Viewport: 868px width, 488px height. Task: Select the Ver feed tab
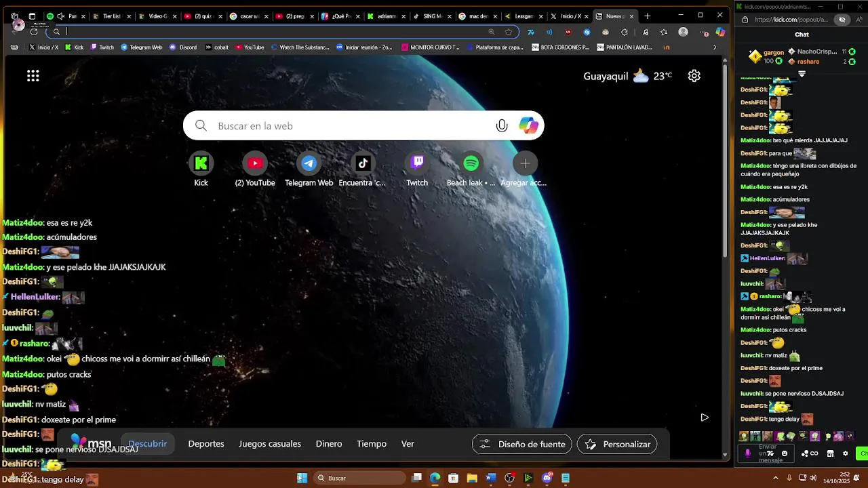coord(408,444)
